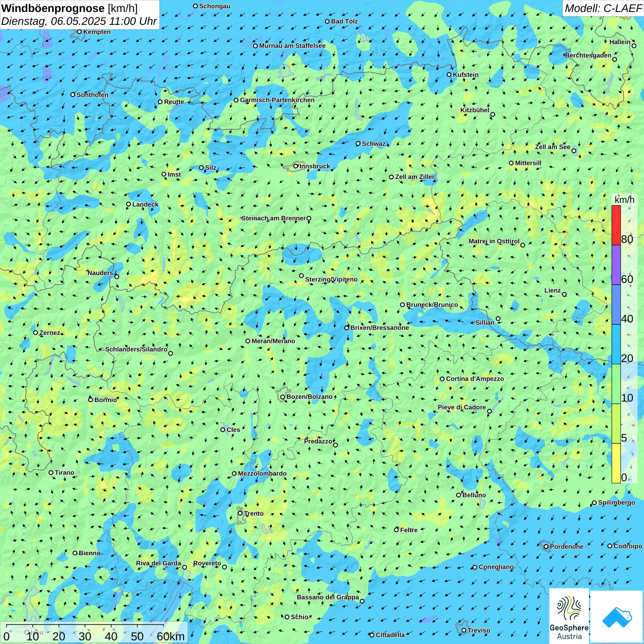Click the Garmisch-Partenkirchen city marker
The width and height of the screenshot is (644, 644).
(236, 100)
